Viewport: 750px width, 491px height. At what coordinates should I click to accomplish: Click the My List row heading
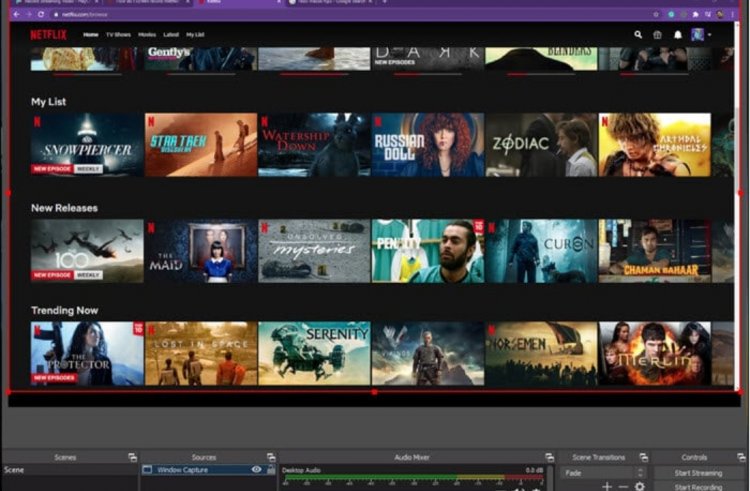pyautogui.click(x=48, y=101)
